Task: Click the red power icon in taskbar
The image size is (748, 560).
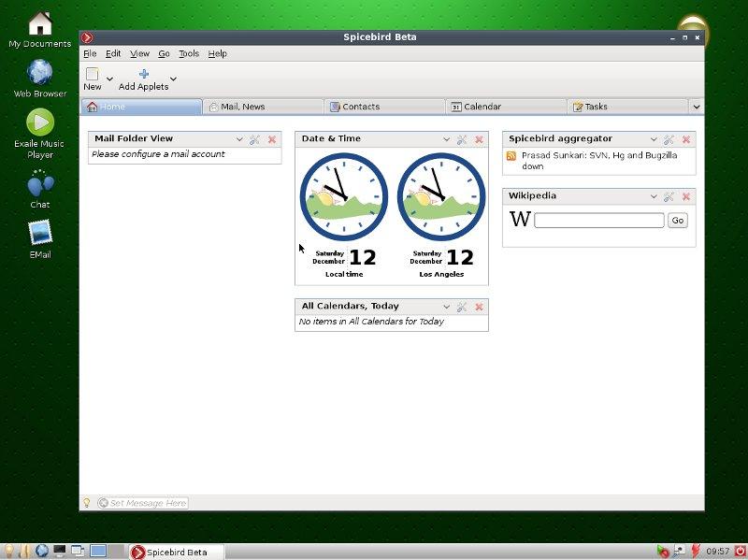Action: coord(741,552)
